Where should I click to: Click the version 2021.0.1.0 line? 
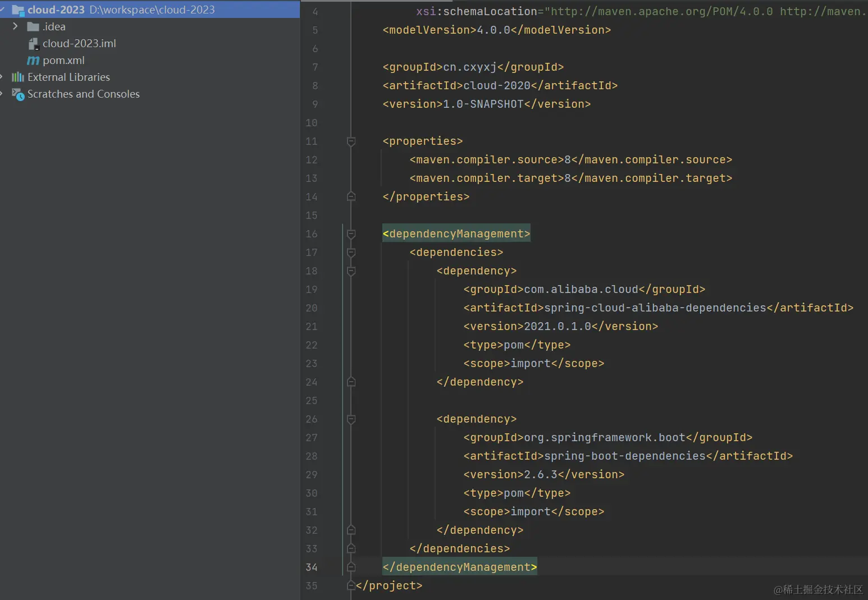[x=560, y=326]
